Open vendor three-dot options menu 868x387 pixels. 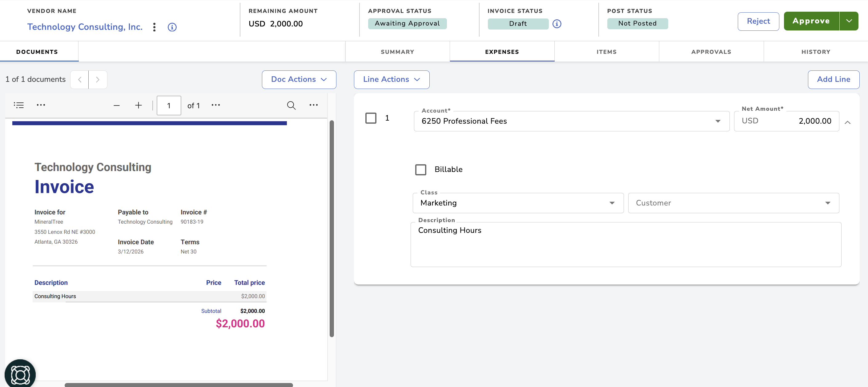[154, 27]
